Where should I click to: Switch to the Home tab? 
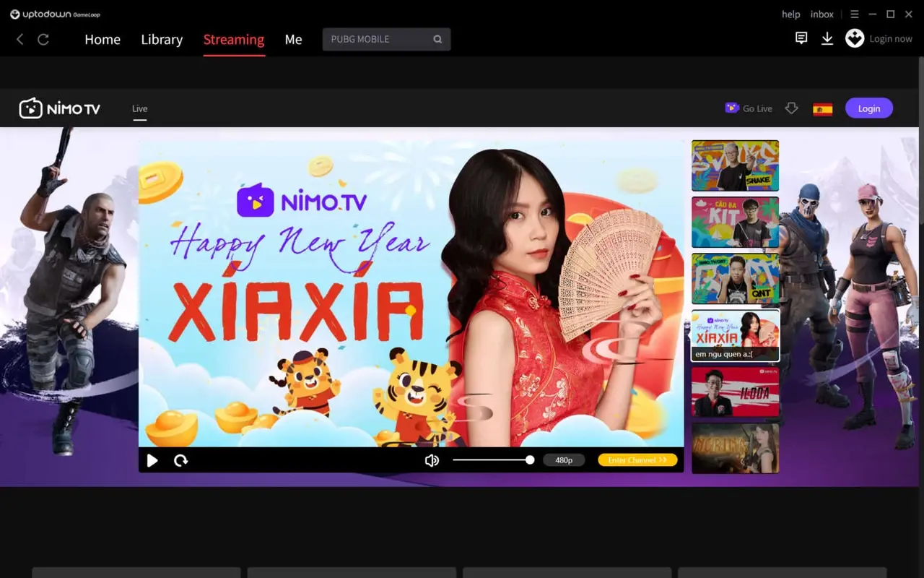coord(103,40)
